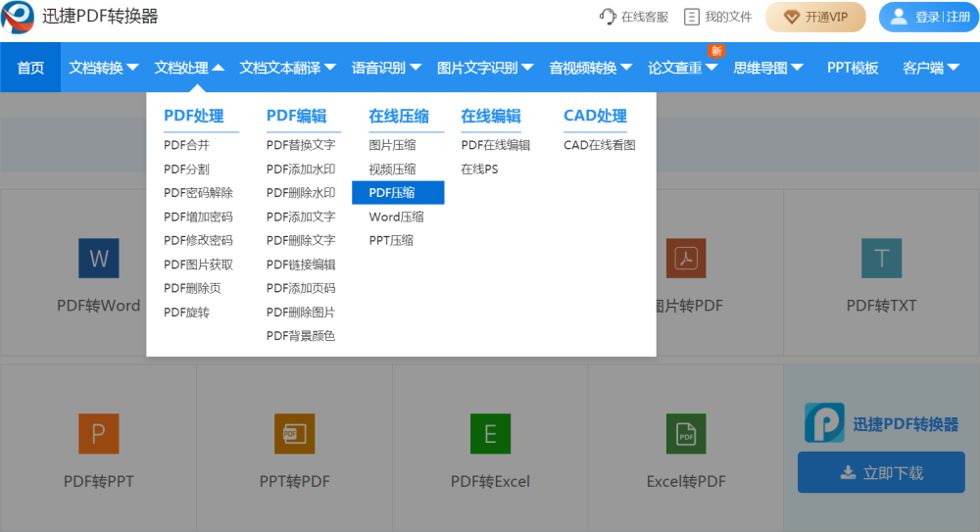This screenshot has height=532, width=980.
Task: Choose PDF密码解除 option
Action: [198, 193]
